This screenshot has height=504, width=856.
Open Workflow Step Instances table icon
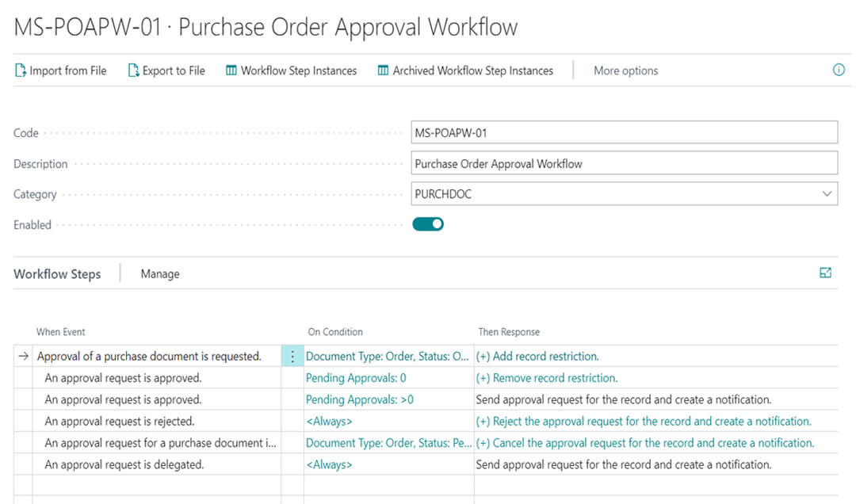coord(231,71)
